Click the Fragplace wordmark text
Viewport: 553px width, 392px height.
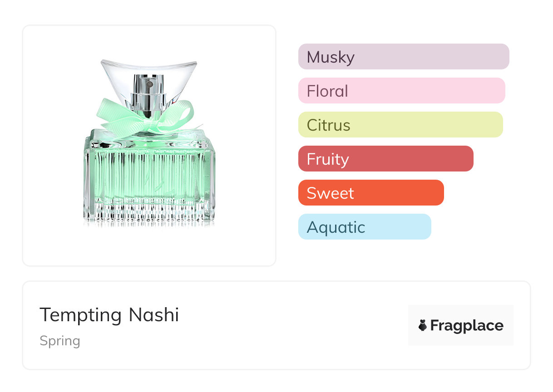467,325
